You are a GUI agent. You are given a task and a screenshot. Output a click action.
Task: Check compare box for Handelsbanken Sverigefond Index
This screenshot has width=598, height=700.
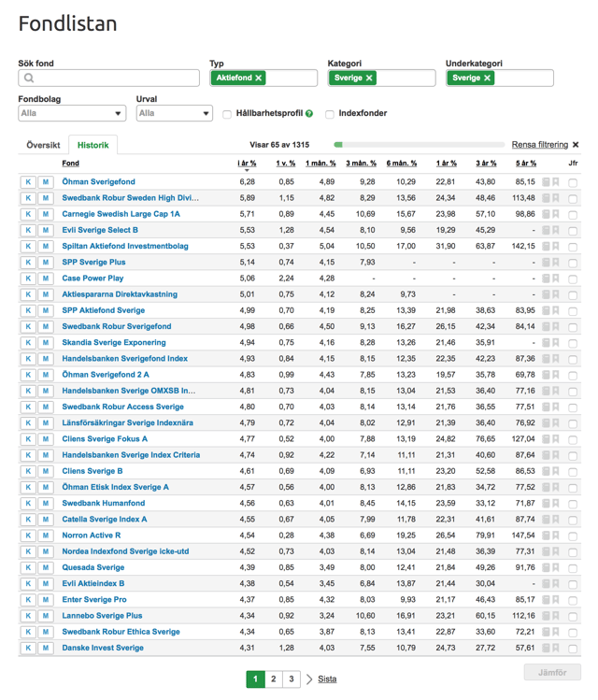click(573, 360)
